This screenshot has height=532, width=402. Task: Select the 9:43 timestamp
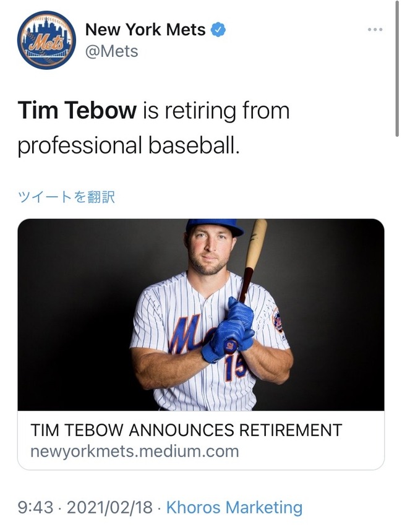[x=35, y=508]
